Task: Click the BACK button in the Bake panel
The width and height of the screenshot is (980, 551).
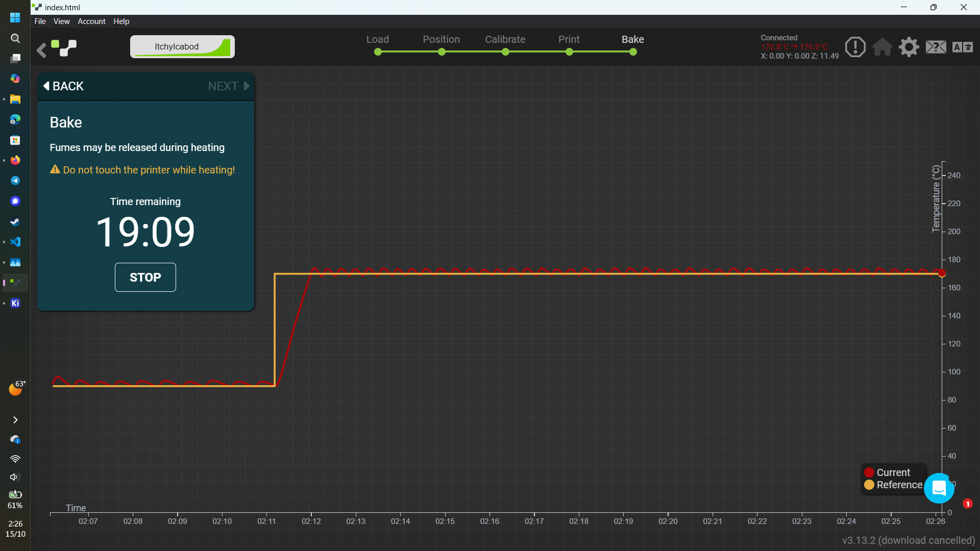Action: [64, 86]
